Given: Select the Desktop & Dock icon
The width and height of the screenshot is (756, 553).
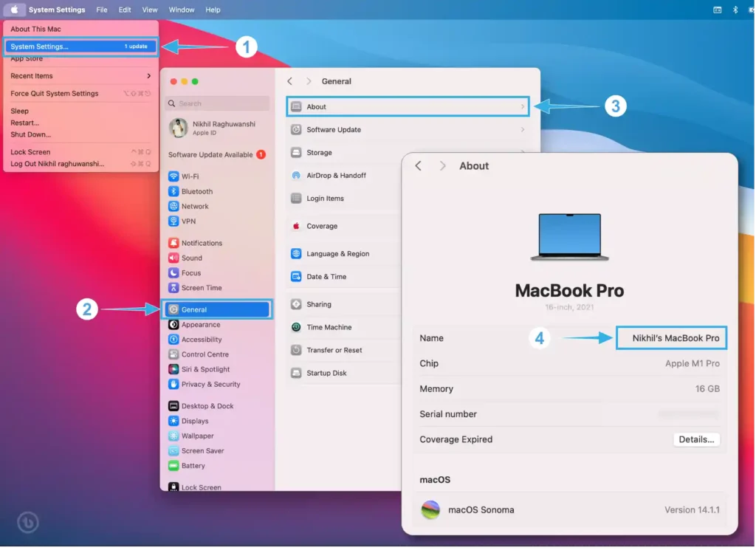Looking at the screenshot, I should tap(173, 406).
